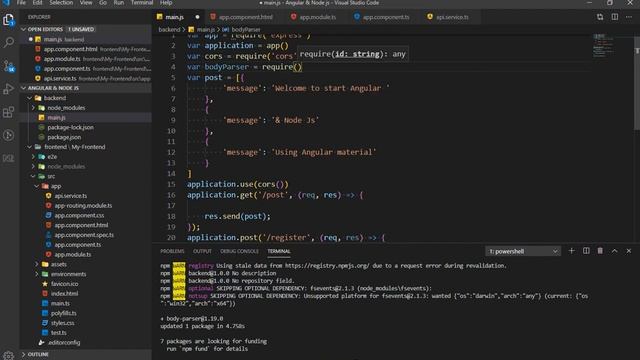Open the Terminal menu
This screenshot has height=360, width=640.
point(142,2)
